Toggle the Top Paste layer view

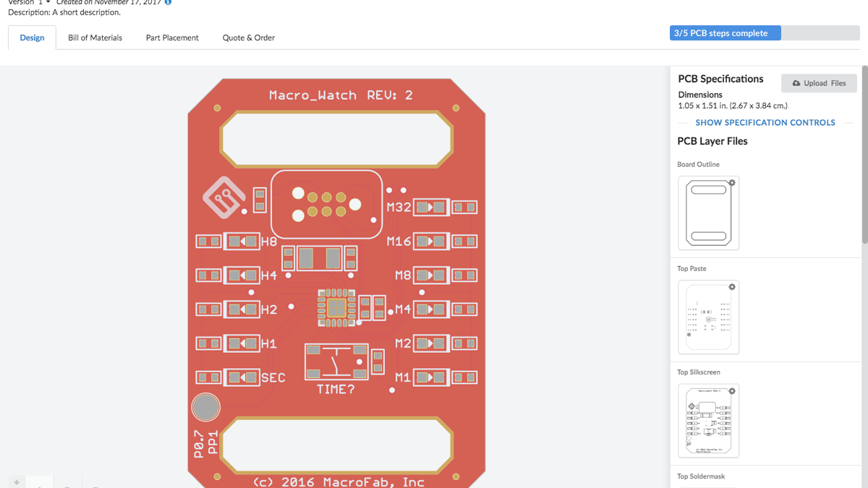click(708, 317)
